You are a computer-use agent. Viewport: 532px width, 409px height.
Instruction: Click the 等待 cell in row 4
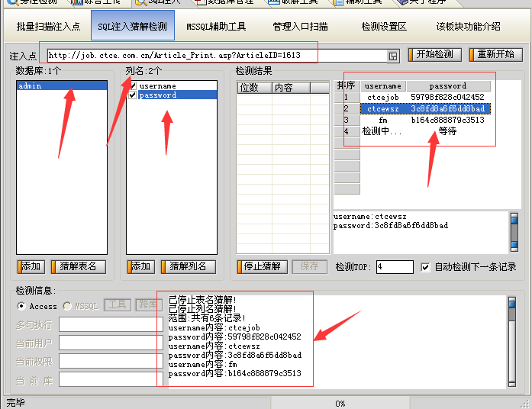[x=448, y=131]
